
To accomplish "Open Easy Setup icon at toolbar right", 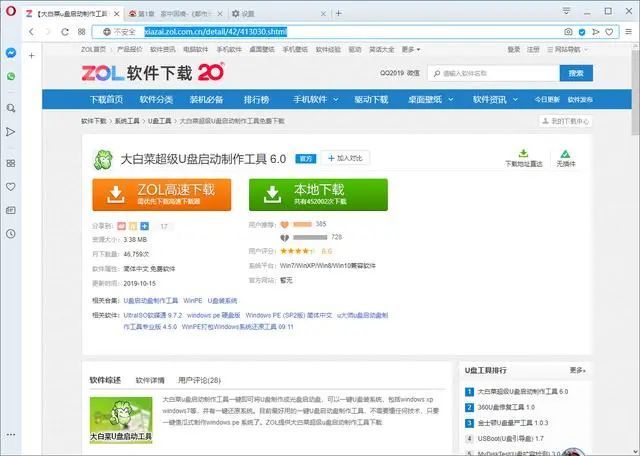I will click(x=629, y=31).
